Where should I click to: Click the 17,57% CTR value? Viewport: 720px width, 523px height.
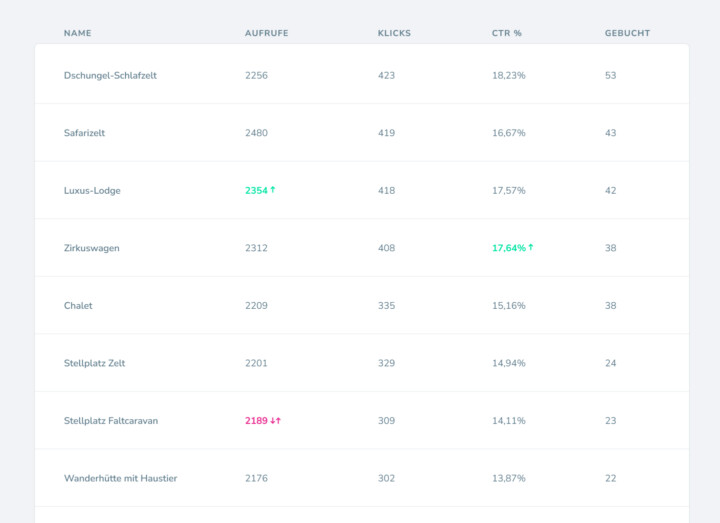tap(509, 191)
